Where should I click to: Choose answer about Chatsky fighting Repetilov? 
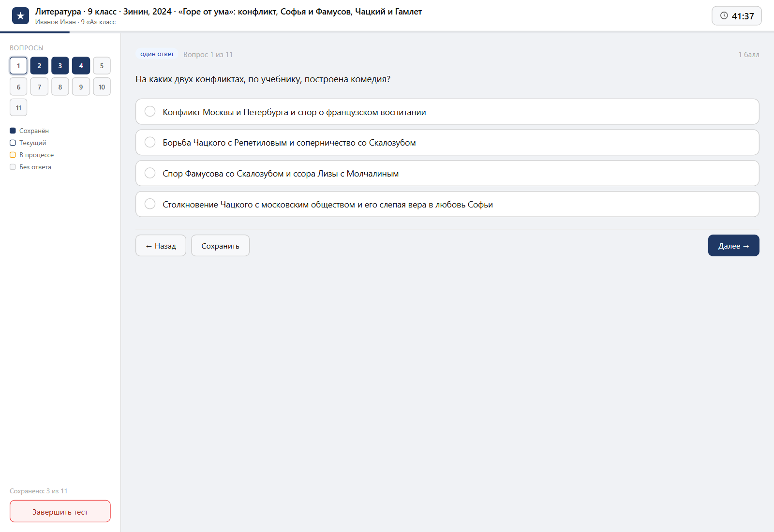pos(447,142)
